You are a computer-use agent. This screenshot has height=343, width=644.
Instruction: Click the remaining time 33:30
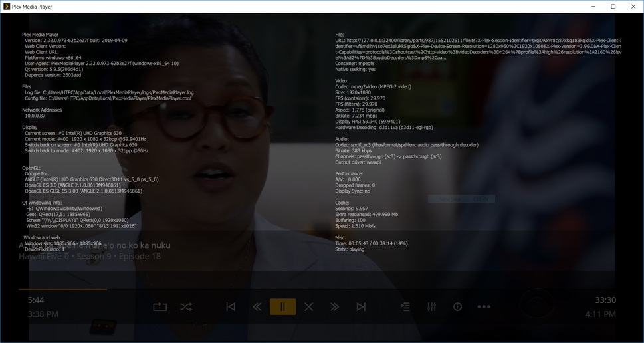[x=605, y=300]
